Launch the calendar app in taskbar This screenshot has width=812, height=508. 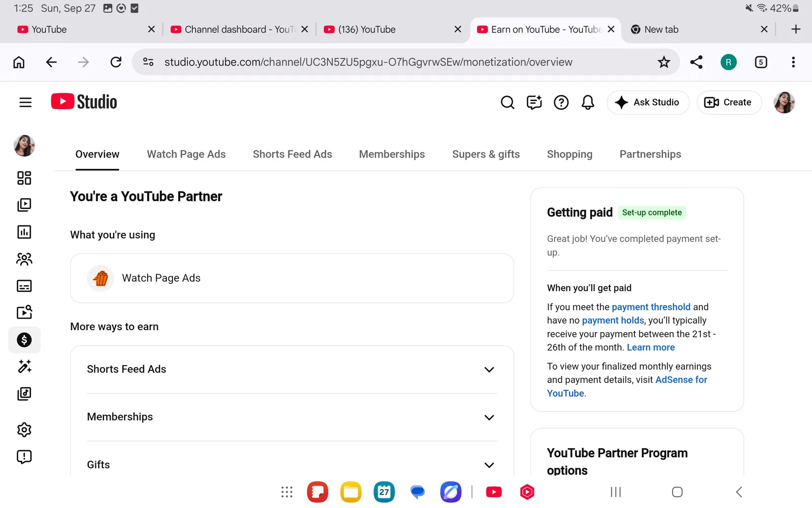384,492
